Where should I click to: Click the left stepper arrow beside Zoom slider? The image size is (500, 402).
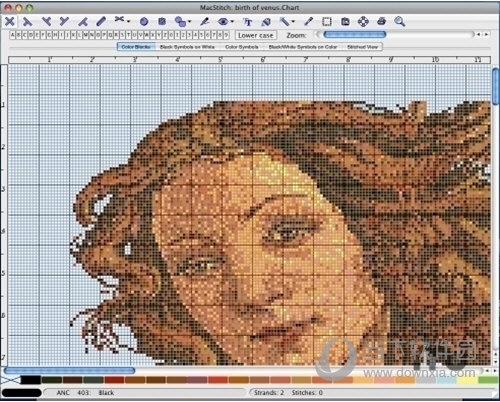tap(479, 34)
